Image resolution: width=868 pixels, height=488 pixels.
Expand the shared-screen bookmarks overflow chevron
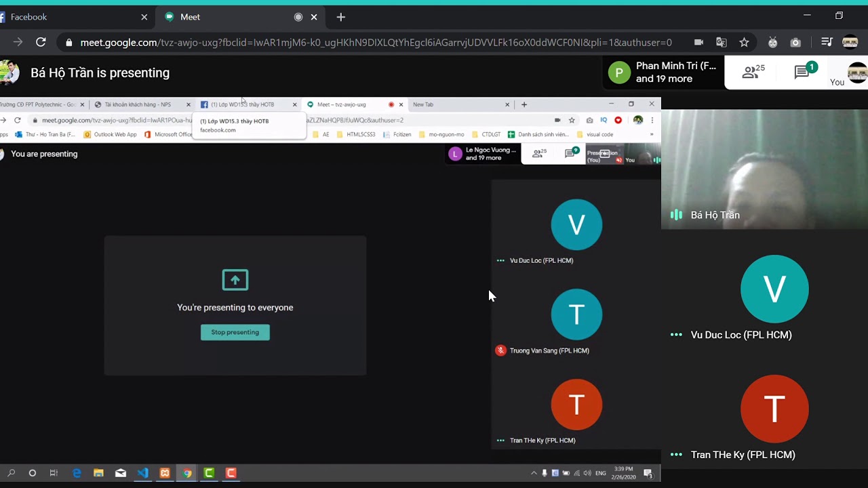(x=652, y=134)
